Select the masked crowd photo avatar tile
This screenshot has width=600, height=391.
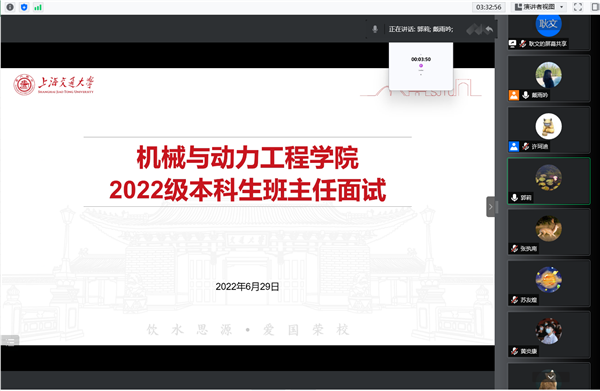point(548,335)
